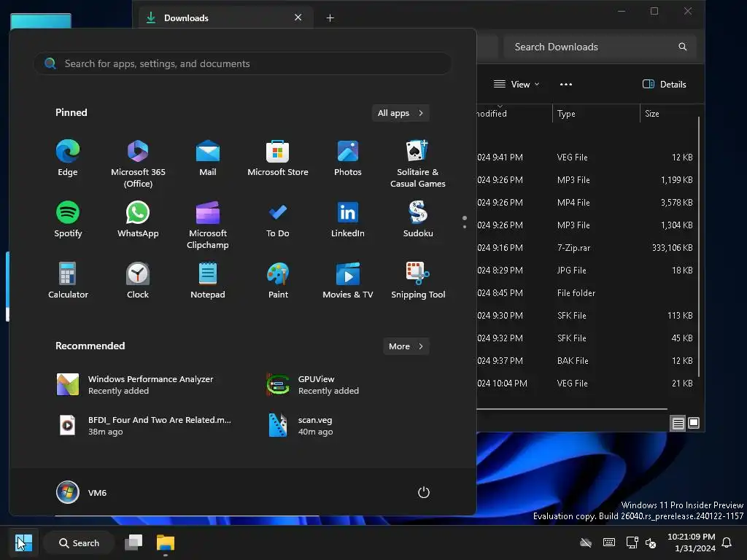Screen dimensions: 747x560
Task: Open File Explorer from the taskbar
Action: click(166, 542)
